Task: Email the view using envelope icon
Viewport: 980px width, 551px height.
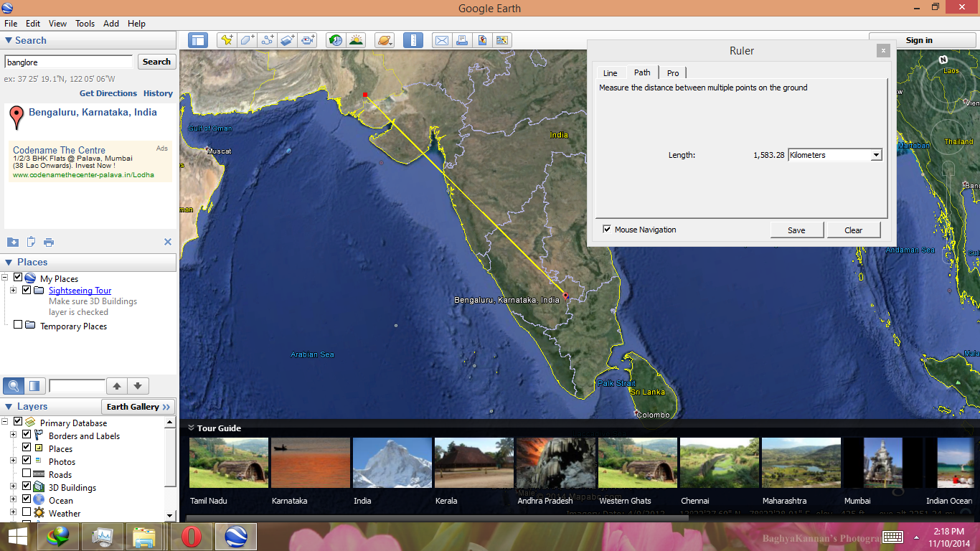Action: click(442, 40)
